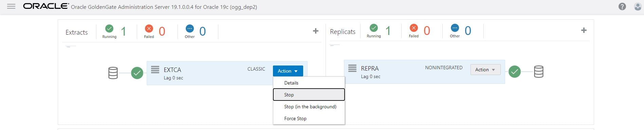Click the Replicats Running green check icon
Image resolution: width=644 pixels, height=130 pixels.
(x=373, y=27)
